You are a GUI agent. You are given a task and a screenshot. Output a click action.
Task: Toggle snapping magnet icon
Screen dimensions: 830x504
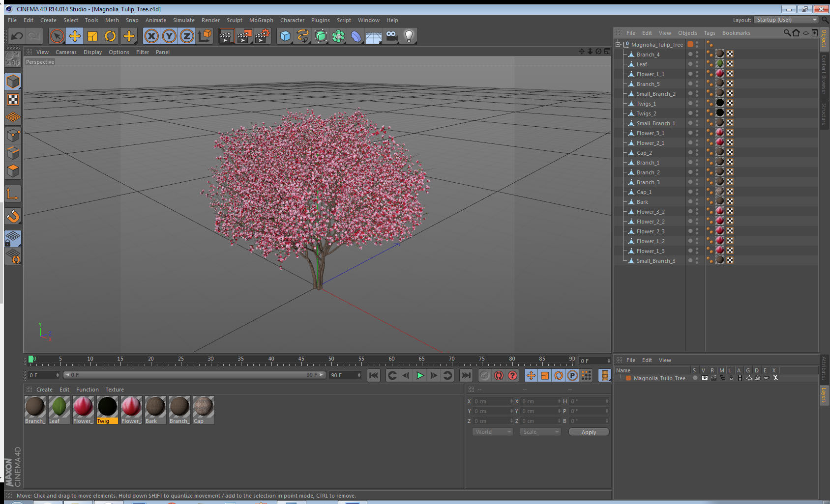coord(13,216)
